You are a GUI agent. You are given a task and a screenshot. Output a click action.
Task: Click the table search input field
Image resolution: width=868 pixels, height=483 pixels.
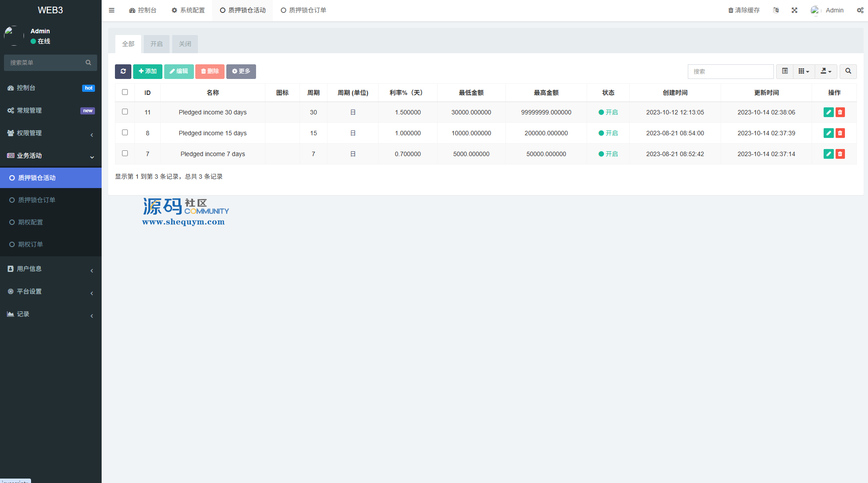730,71
